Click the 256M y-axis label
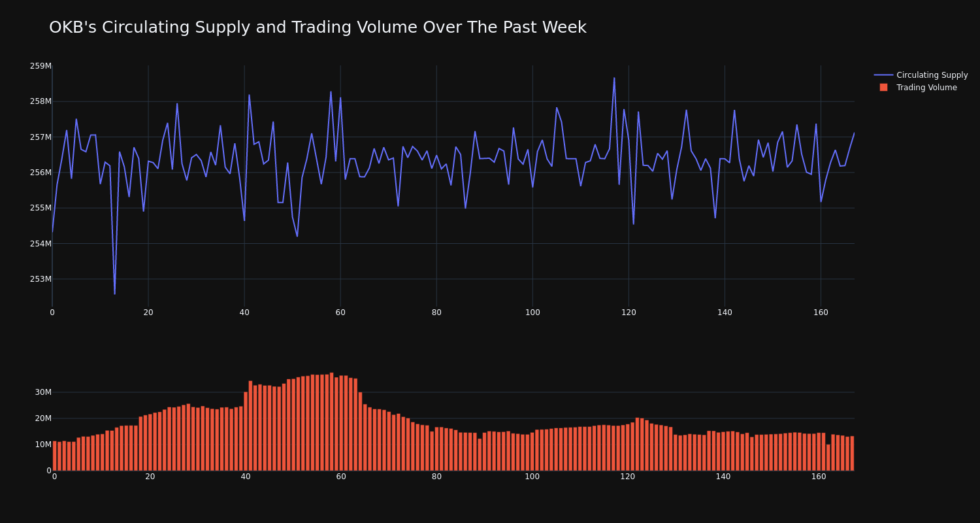Image resolution: width=980 pixels, height=523 pixels. pos(41,173)
